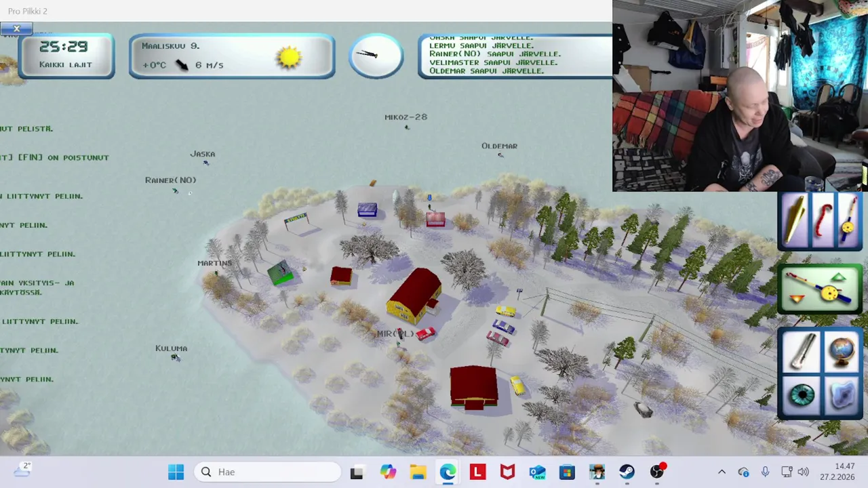Image resolution: width=868 pixels, height=488 pixels.
Task: Click the webcam overlay video
Action: (x=740, y=96)
